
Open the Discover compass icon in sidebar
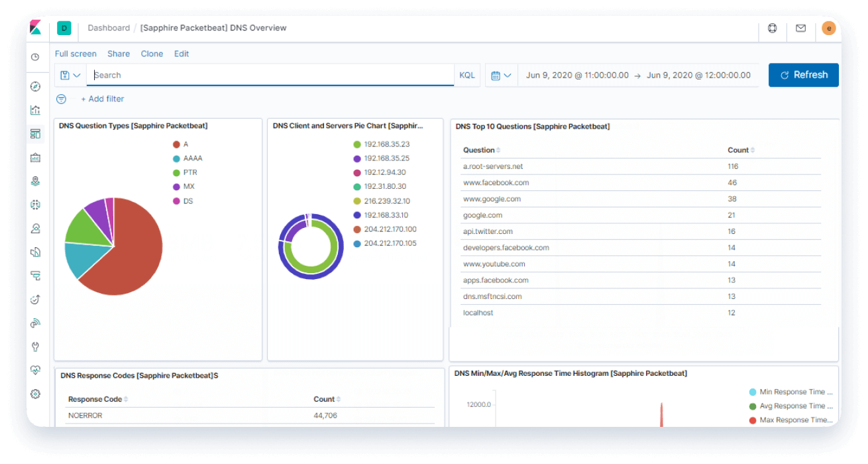click(35, 86)
